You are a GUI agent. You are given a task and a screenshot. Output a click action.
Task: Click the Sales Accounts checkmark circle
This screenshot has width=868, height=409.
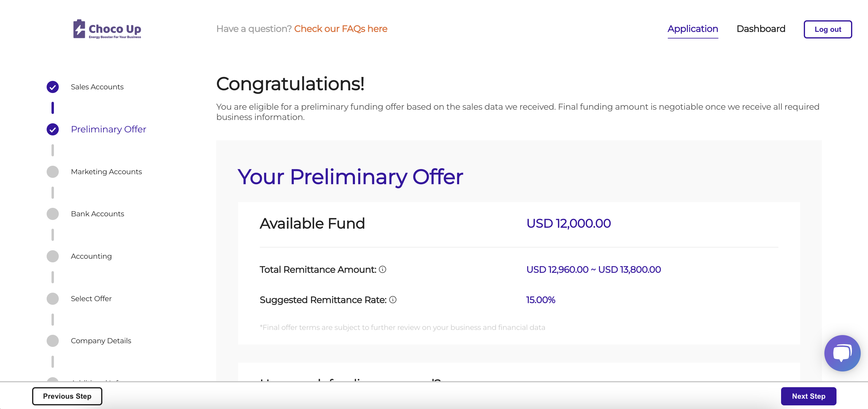click(x=53, y=87)
